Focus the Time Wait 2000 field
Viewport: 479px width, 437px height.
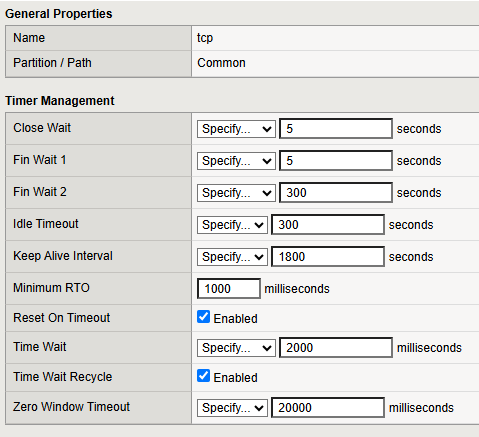point(336,348)
